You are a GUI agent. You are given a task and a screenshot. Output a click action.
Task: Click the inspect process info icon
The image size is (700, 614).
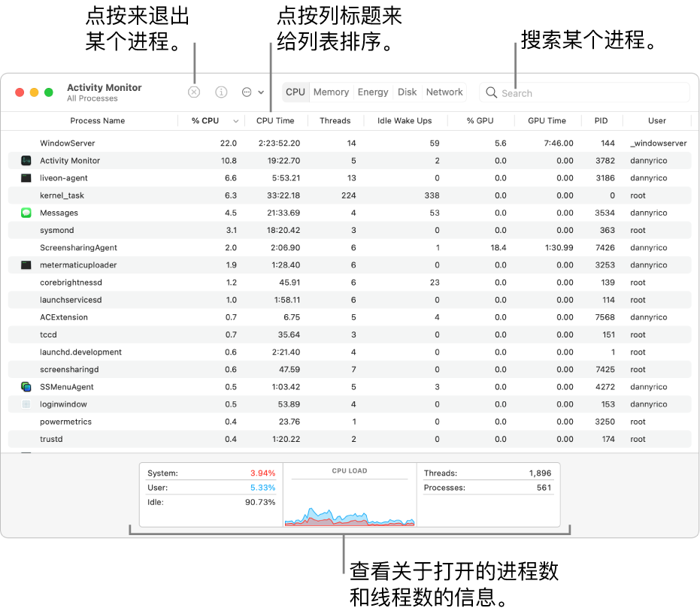pos(221,92)
